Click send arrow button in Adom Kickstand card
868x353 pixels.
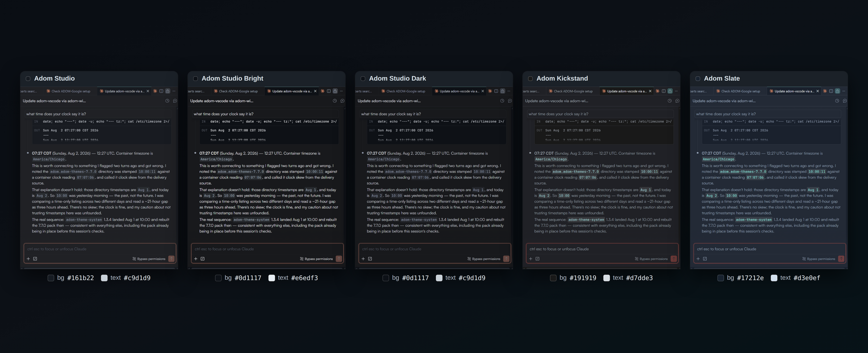674,259
